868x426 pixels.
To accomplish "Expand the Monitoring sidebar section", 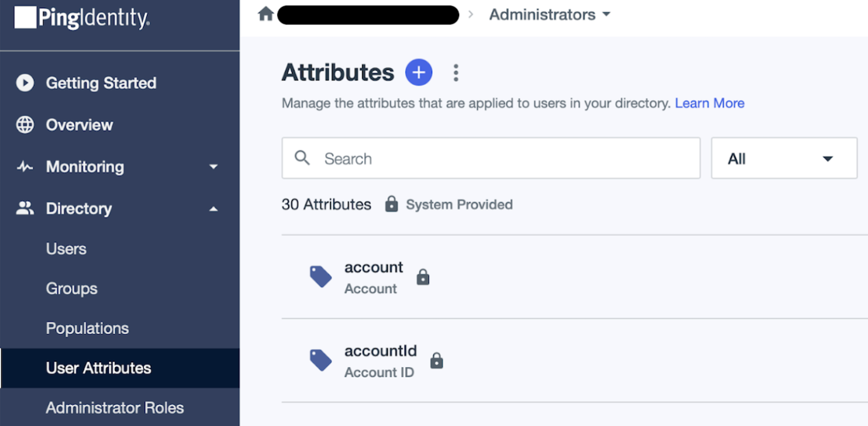I will [213, 167].
